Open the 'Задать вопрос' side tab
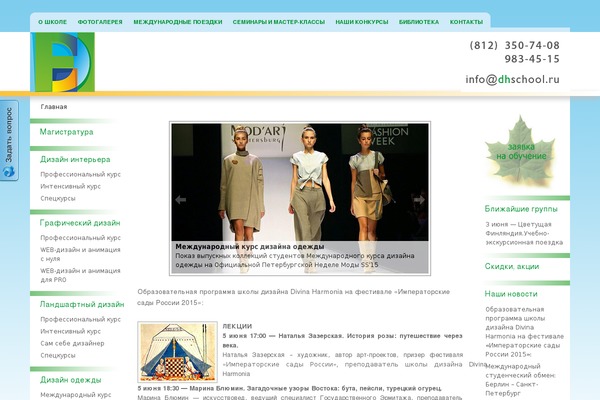The height and width of the screenshot is (400, 600). [9, 140]
